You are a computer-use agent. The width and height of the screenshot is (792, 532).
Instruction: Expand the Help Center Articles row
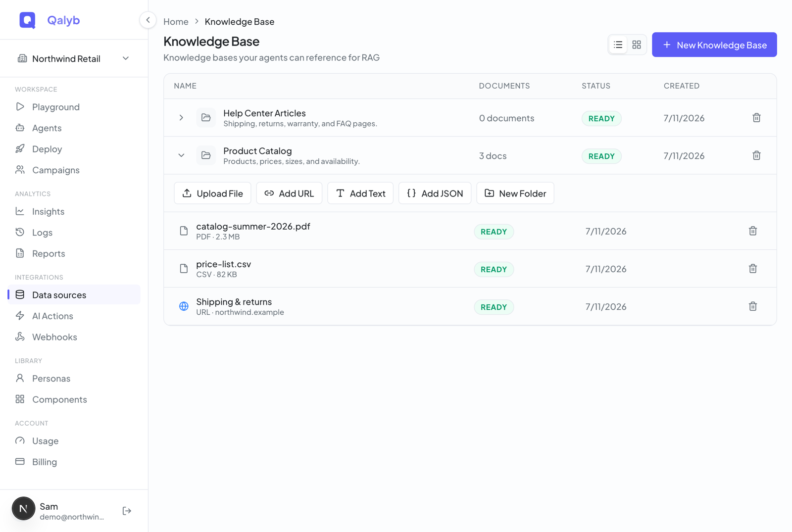[x=181, y=118]
